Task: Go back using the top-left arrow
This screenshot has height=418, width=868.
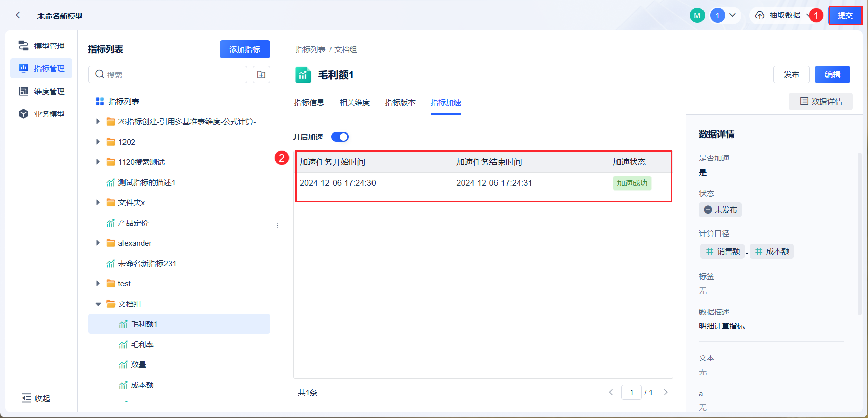Action: click(x=18, y=15)
